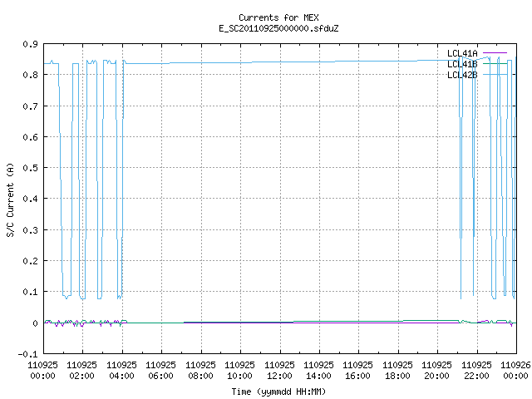The width and height of the screenshot is (532, 399).
Task: Click the 06:00 x-axis tick label
Action: (x=160, y=371)
